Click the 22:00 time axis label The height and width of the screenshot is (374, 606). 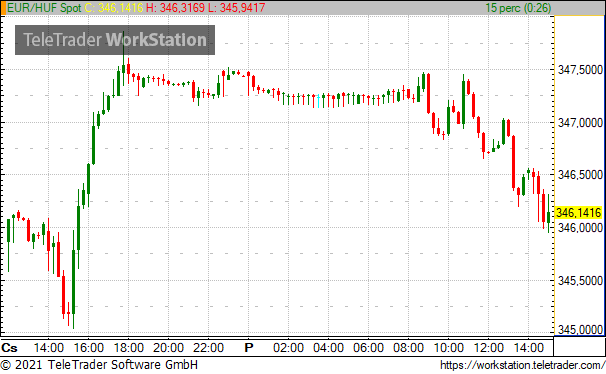[x=209, y=348]
